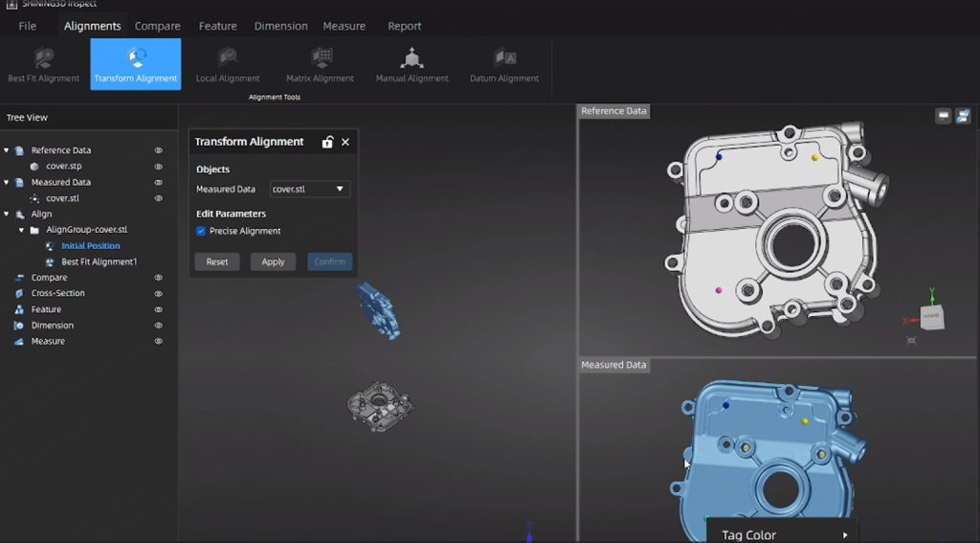The width and height of the screenshot is (980, 543).
Task: Close the Transform Alignment dialog
Action: [345, 142]
